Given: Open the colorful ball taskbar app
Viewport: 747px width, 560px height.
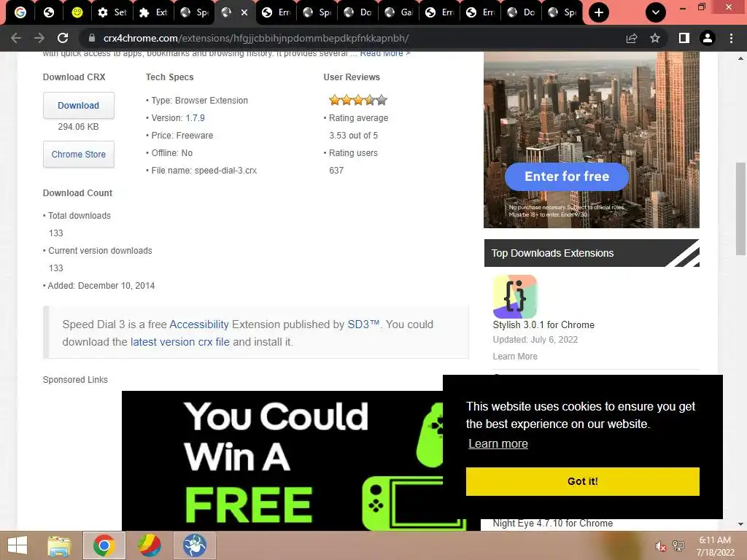Looking at the screenshot, I should [149, 545].
